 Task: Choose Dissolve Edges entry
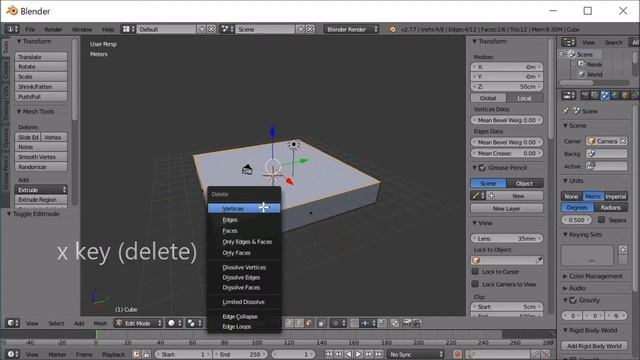click(244, 278)
